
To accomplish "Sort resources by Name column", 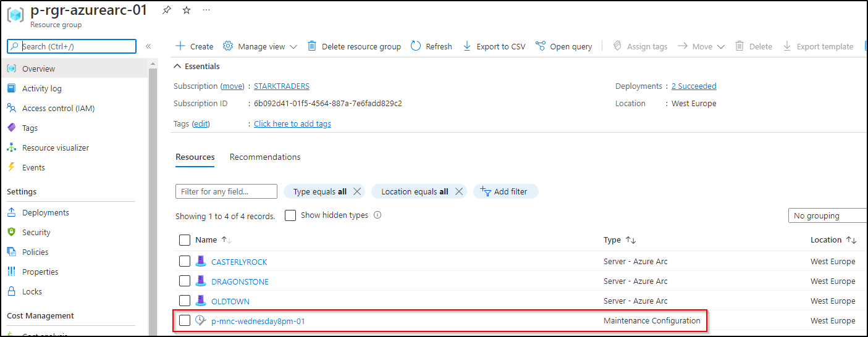I will [213, 239].
